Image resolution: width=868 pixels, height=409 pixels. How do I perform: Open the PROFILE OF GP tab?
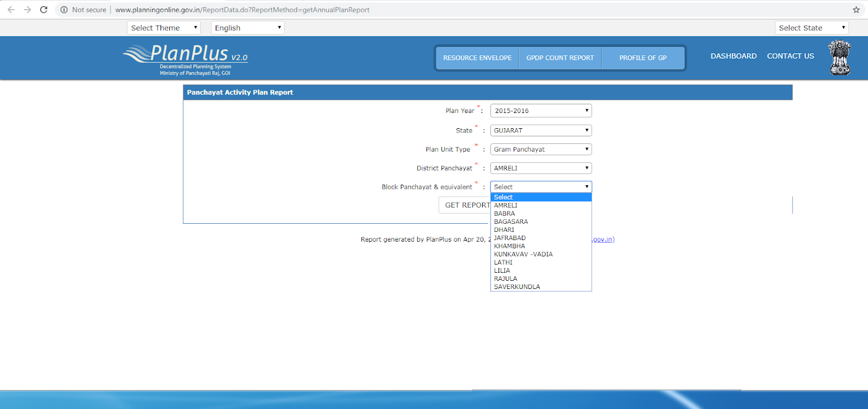(x=643, y=58)
